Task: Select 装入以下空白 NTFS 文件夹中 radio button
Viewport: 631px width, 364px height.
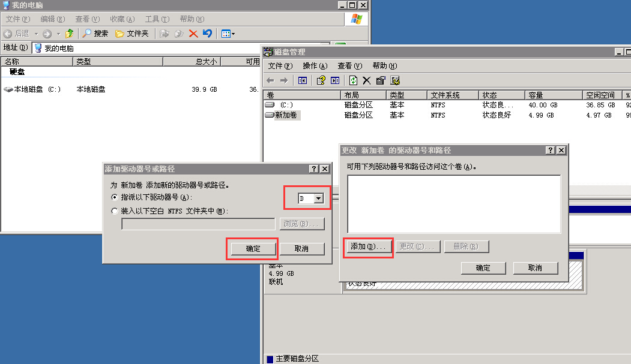Action: click(x=115, y=211)
